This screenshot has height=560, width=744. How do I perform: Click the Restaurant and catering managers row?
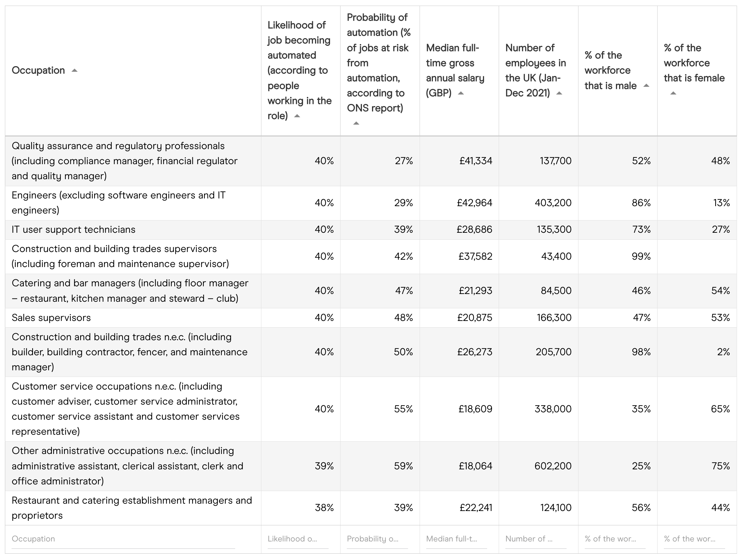pos(371,508)
